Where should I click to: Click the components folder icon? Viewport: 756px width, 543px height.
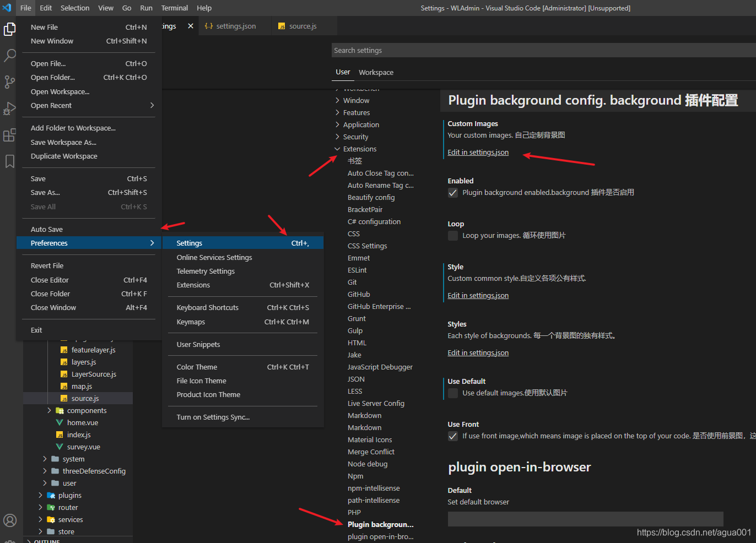click(60, 411)
